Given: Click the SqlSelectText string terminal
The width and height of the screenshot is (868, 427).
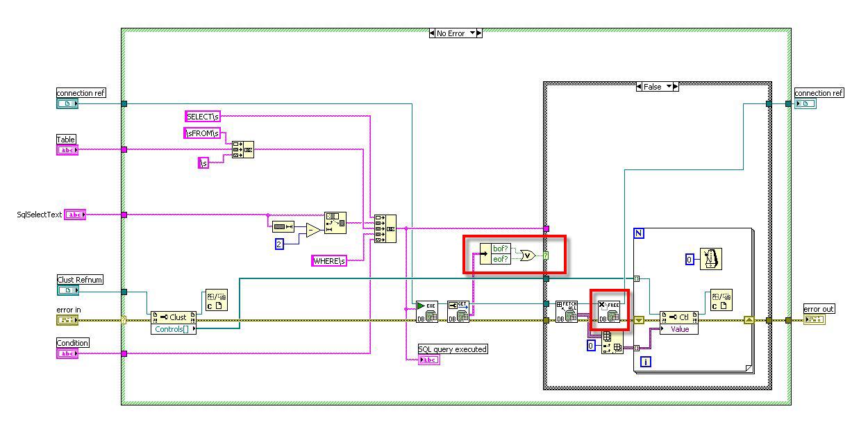Looking at the screenshot, I should (75, 215).
